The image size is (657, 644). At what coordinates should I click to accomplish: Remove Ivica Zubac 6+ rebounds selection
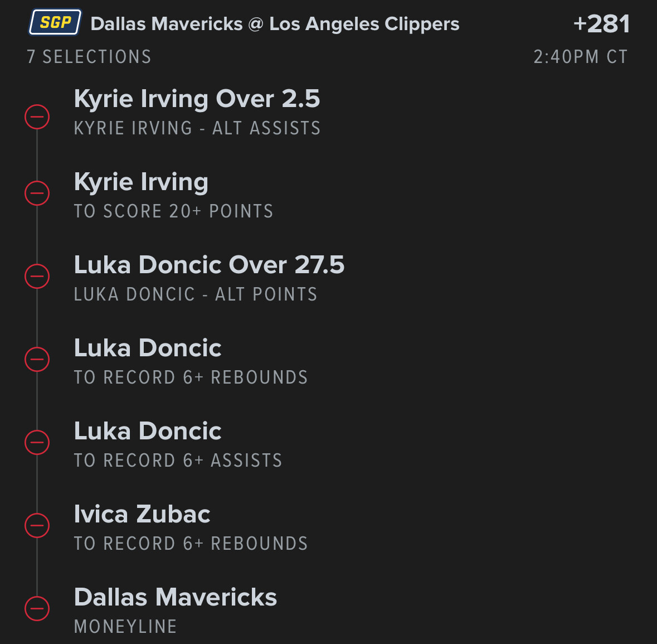pyautogui.click(x=37, y=525)
